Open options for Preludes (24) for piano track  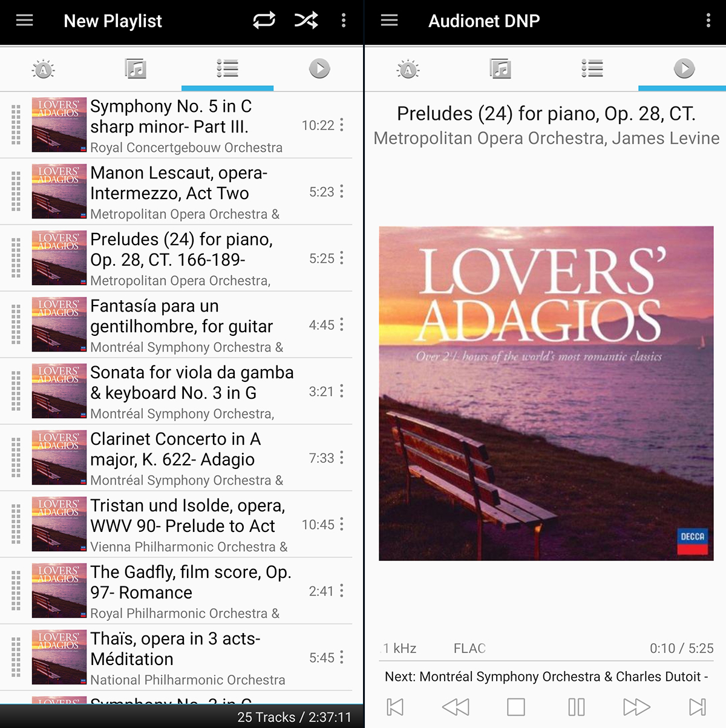[342, 258]
